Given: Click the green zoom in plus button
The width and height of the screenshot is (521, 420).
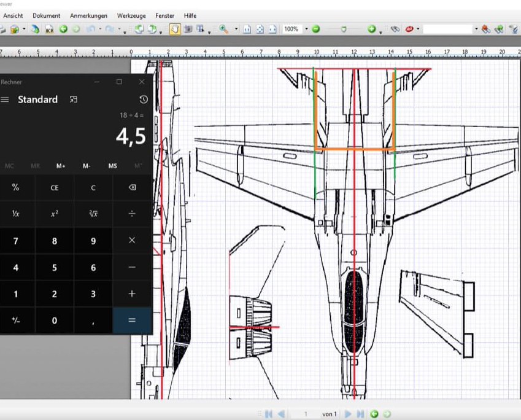Looking at the screenshot, I should tap(371, 29).
